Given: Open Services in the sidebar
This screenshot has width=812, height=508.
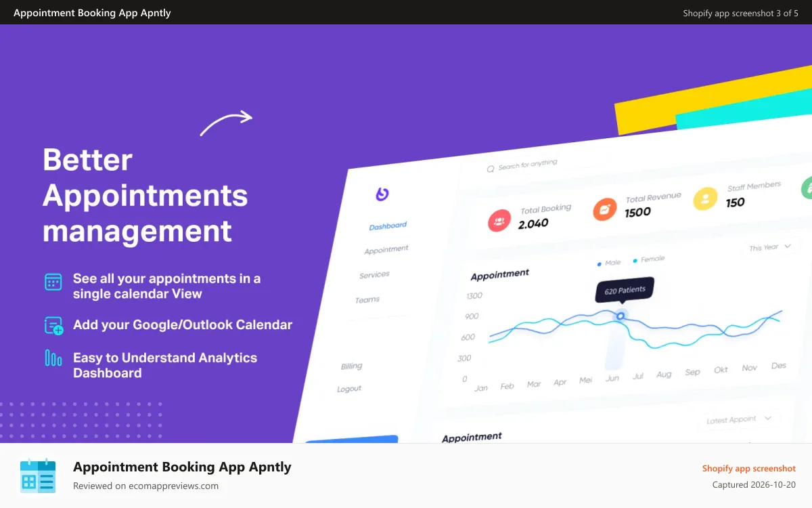Looking at the screenshot, I should point(374,275).
